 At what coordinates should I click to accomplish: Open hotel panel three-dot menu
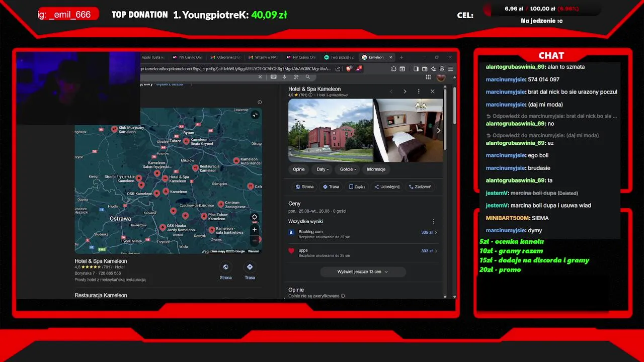point(419,92)
